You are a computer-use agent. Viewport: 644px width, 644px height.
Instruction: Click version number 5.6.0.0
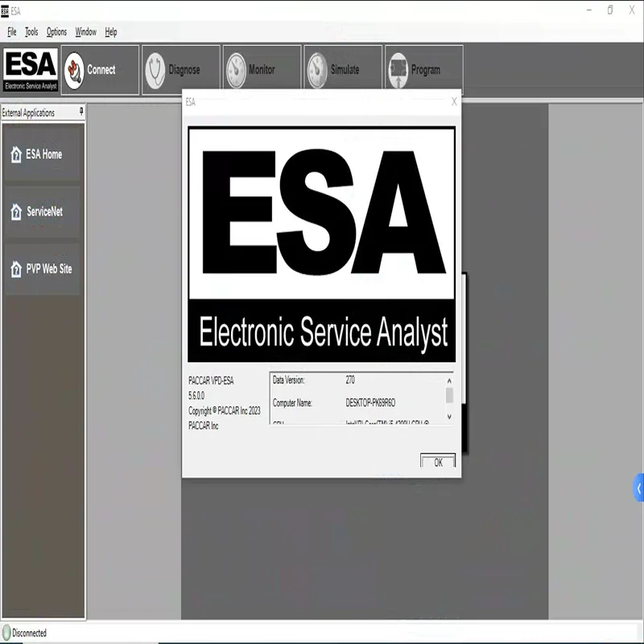pyautogui.click(x=196, y=395)
